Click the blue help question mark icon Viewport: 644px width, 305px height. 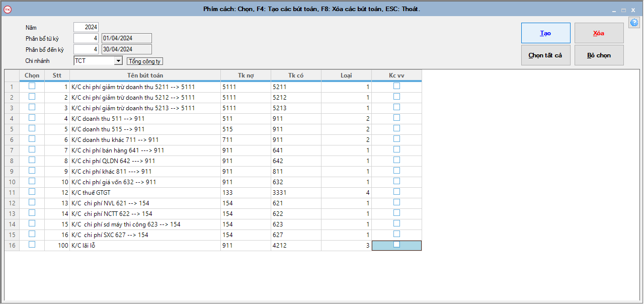point(634,23)
